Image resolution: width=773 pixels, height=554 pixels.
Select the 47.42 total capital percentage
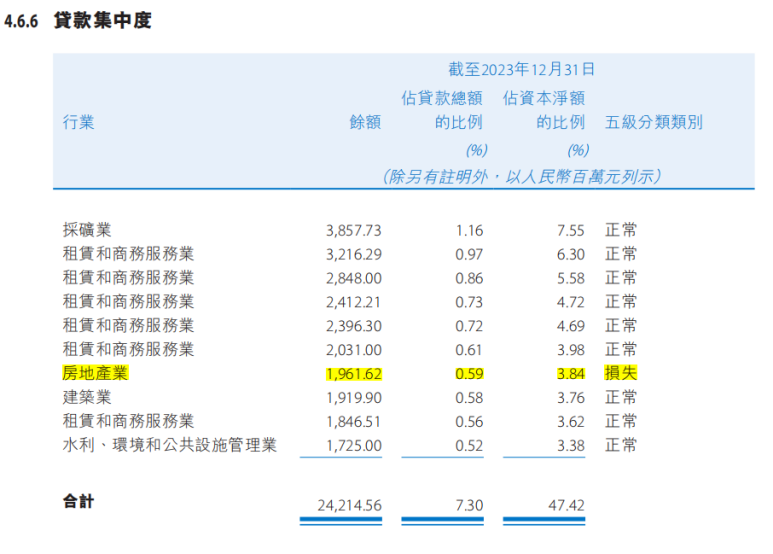(x=566, y=506)
